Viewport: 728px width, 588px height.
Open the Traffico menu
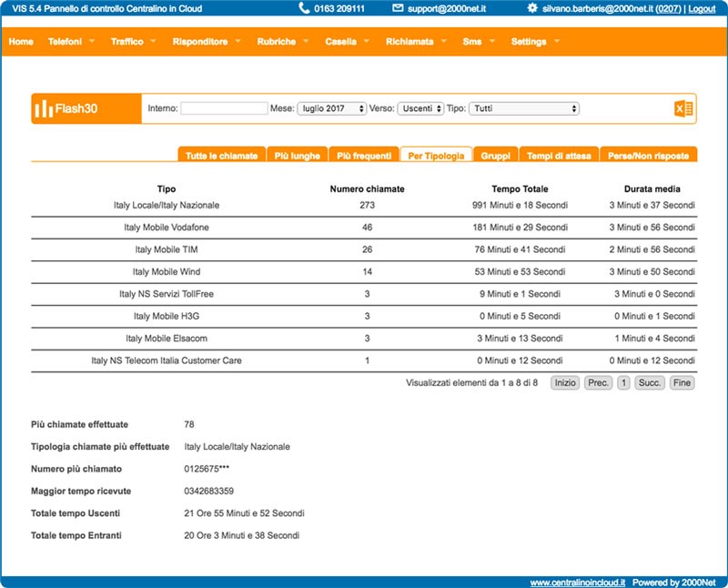(x=127, y=41)
